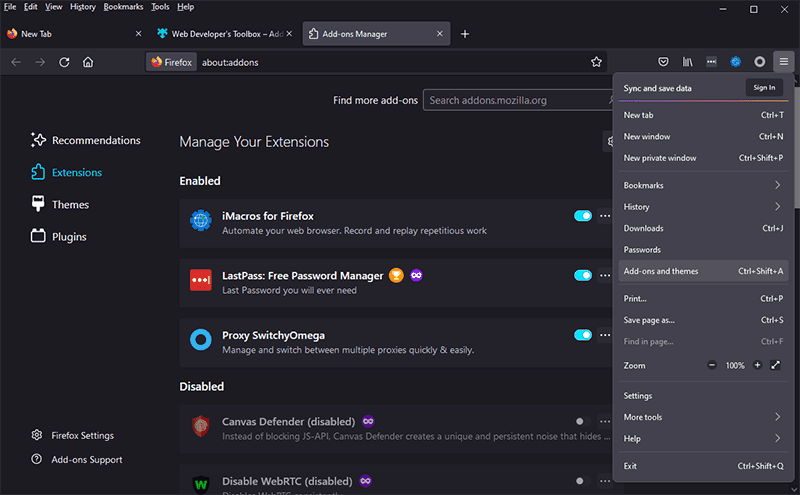The width and height of the screenshot is (800, 495).
Task: Click the private browsing badge on Disable WebRTC
Action: [x=365, y=481]
